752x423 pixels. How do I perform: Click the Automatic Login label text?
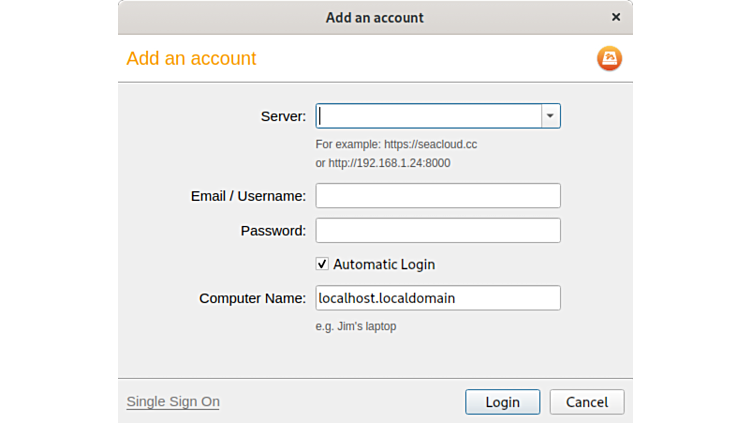(384, 265)
